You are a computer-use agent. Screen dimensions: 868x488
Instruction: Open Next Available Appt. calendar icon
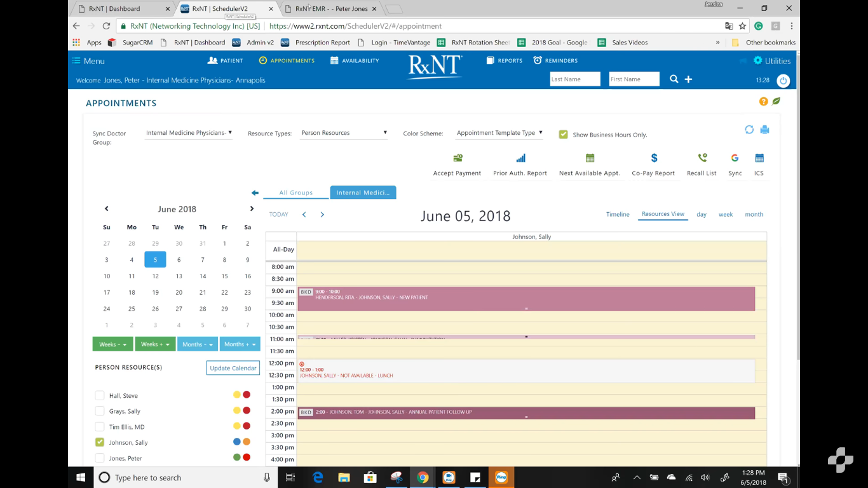(x=590, y=158)
